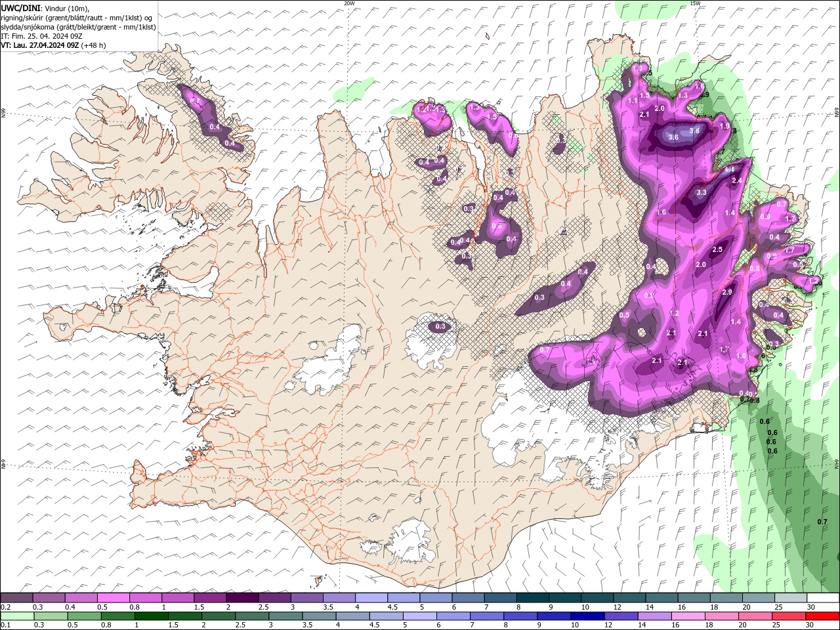Screen dimensions: 840x630
Task: Select the red rain swatch starting at 25
Action: coord(789,616)
